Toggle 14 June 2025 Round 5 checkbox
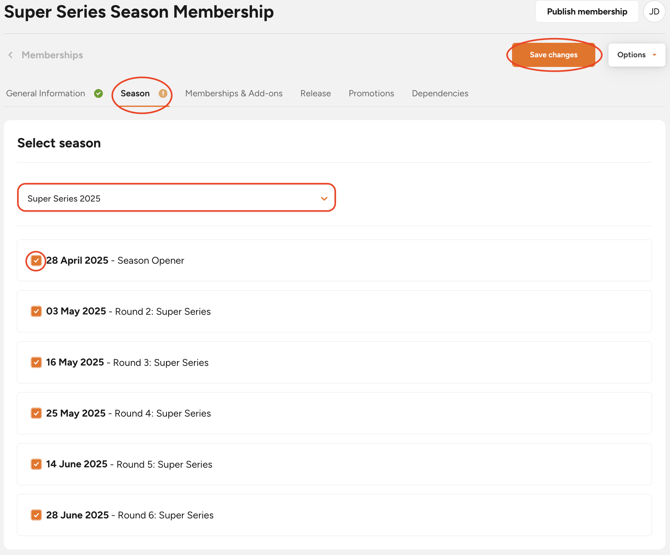The width and height of the screenshot is (670, 555). (36, 464)
